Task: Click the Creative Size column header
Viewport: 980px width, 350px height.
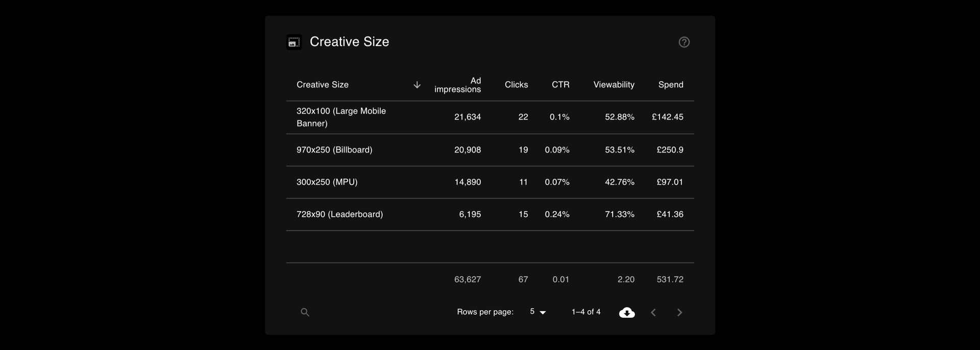Action: tap(323, 85)
